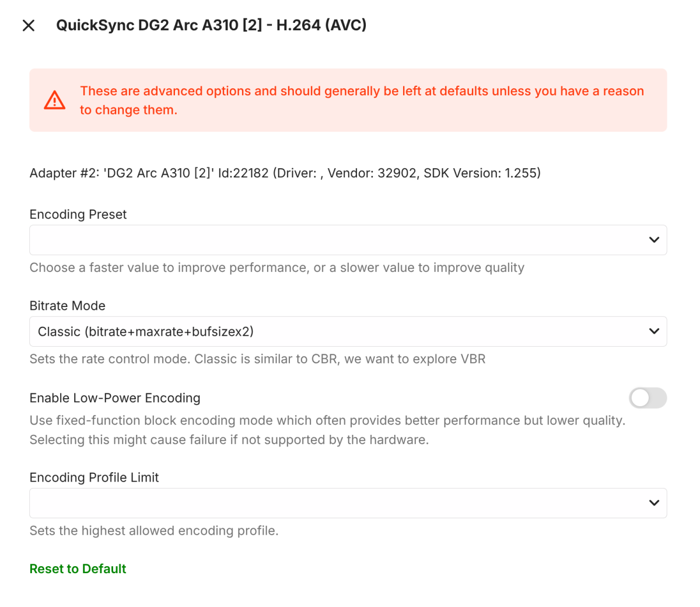Click the red warning triangle icon
700x607 pixels.
click(x=55, y=100)
